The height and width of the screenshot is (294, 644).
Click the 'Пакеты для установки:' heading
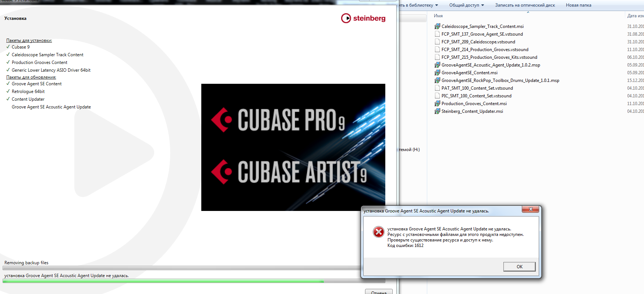tap(29, 40)
